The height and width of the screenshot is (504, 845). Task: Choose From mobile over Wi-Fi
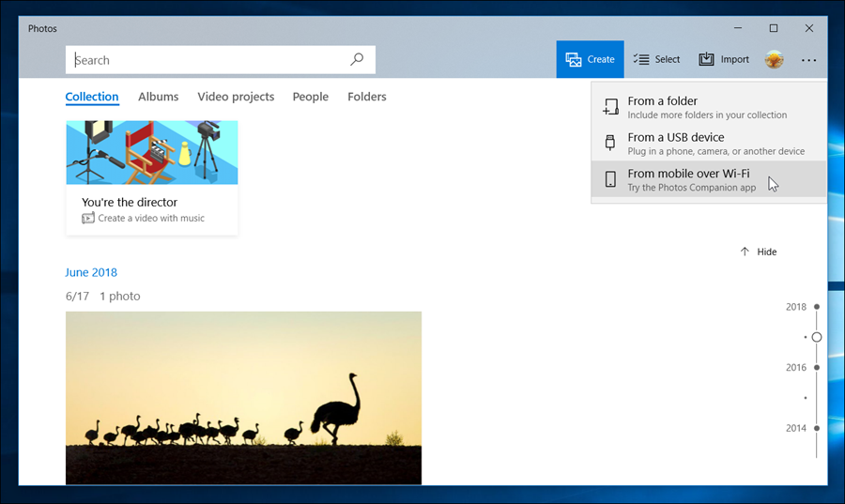click(x=709, y=179)
